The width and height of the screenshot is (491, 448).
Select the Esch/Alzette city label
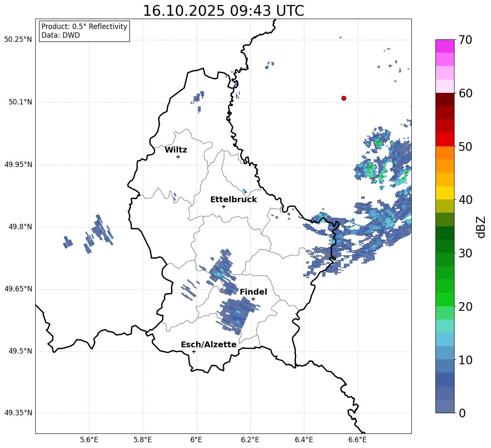(x=209, y=344)
